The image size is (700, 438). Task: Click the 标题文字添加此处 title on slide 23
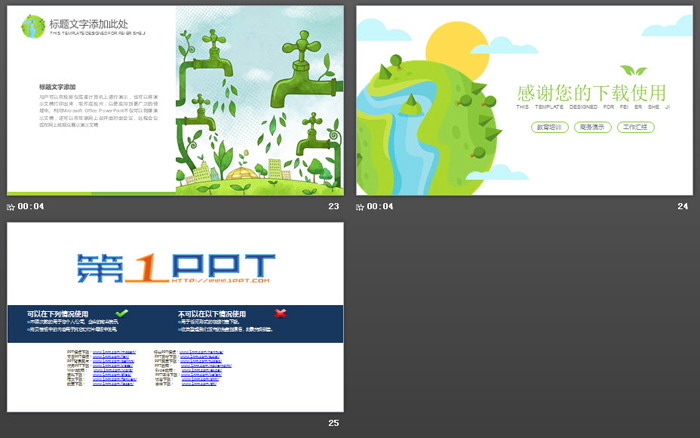pyautogui.click(x=88, y=24)
